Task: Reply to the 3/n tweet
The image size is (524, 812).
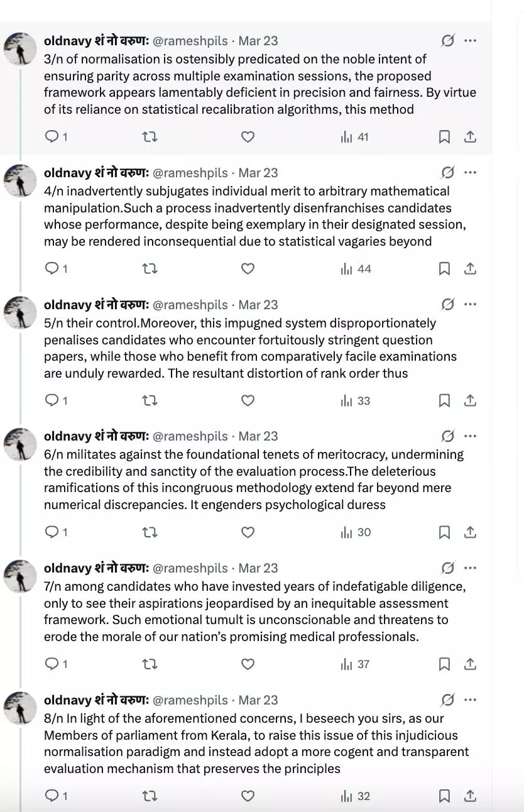Action: click(x=52, y=137)
